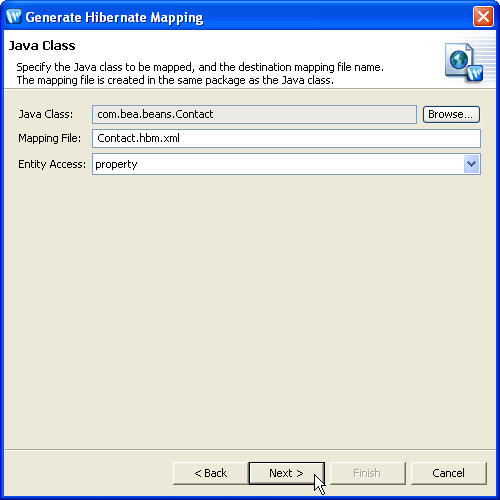Go to previous step with Back button
The width and height of the screenshot is (500, 500).
pyautogui.click(x=211, y=473)
